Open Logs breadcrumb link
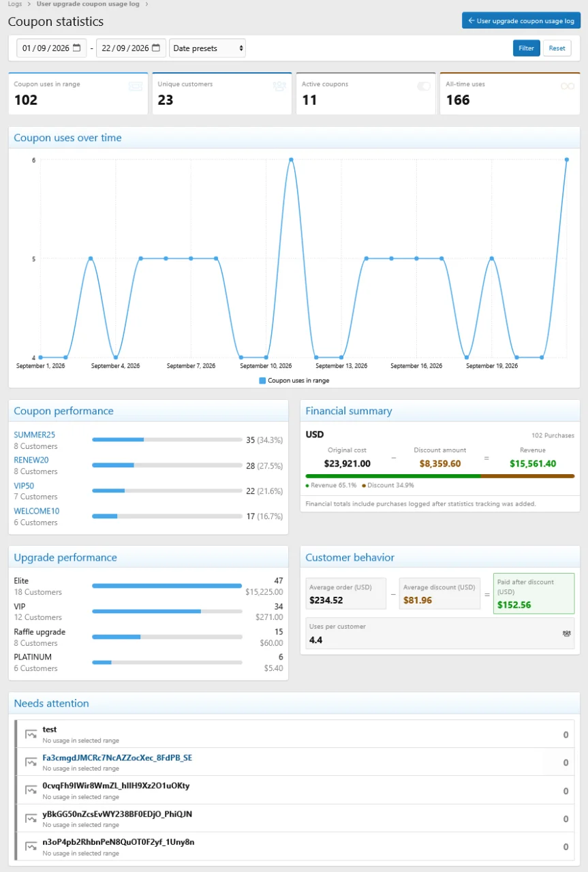 point(15,4)
